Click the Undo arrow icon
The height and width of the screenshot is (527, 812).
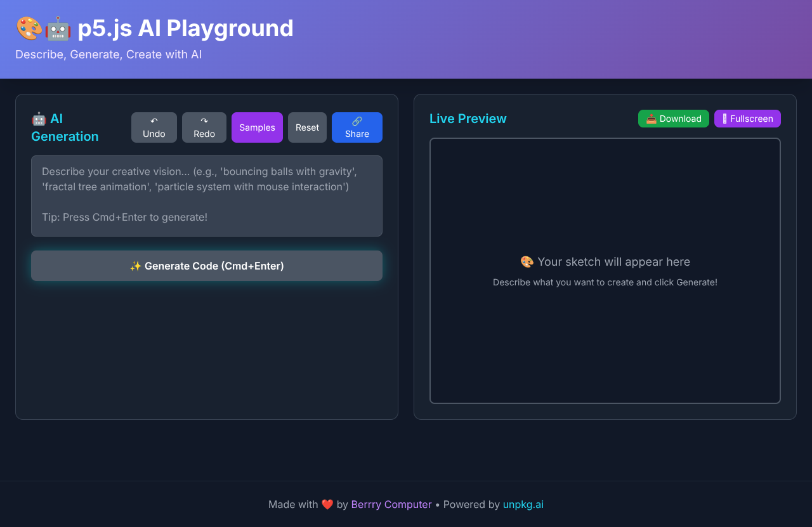154,121
